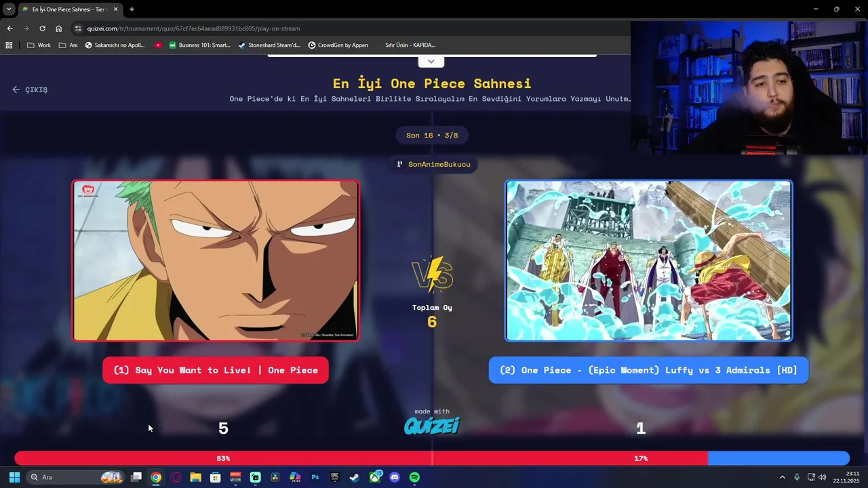Open Opera GX from the taskbar
The height and width of the screenshot is (488, 868).
pos(176,477)
